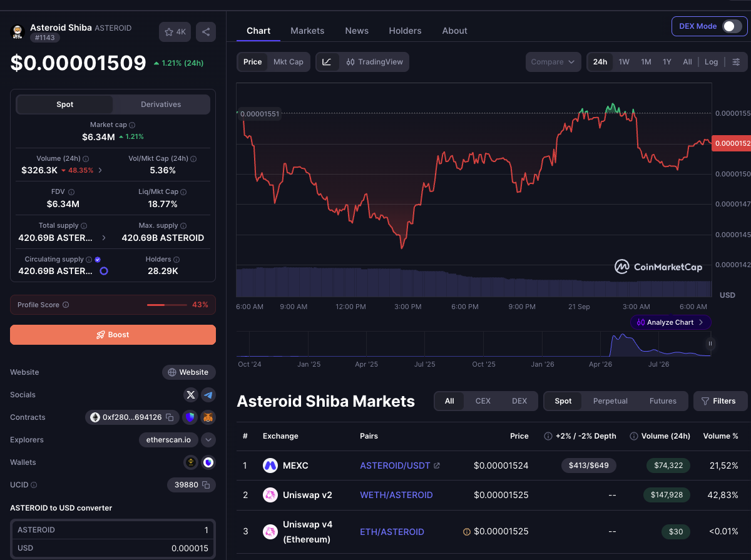Image resolution: width=751 pixels, height=560 pixels.
Task: Open the Website link dropdown
Action: coord(189,372)
